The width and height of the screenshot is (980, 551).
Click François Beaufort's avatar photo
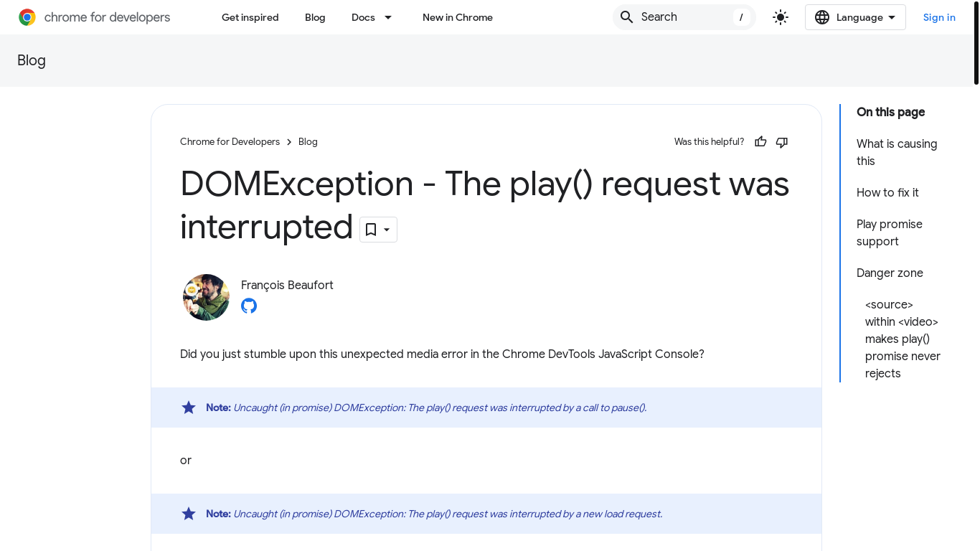(206, 297)
